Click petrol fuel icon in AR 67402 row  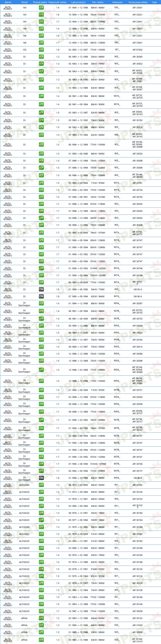pyautogui.click(x=41, y=50)
